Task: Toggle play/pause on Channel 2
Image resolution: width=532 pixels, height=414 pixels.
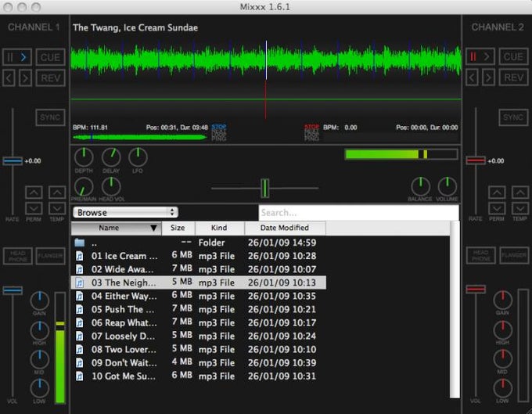Action: 480,56
